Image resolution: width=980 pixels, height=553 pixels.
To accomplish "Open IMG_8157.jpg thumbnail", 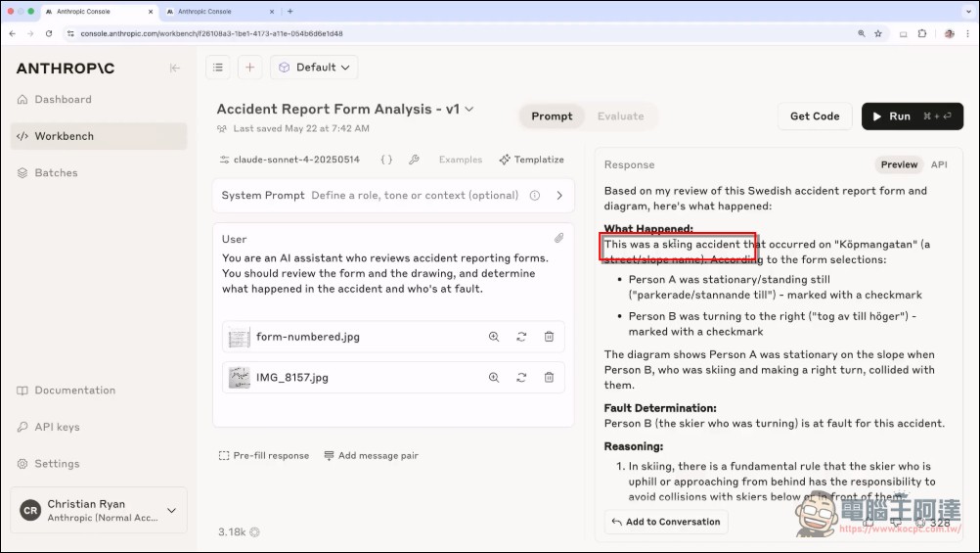I will click(x=239, y=377).
